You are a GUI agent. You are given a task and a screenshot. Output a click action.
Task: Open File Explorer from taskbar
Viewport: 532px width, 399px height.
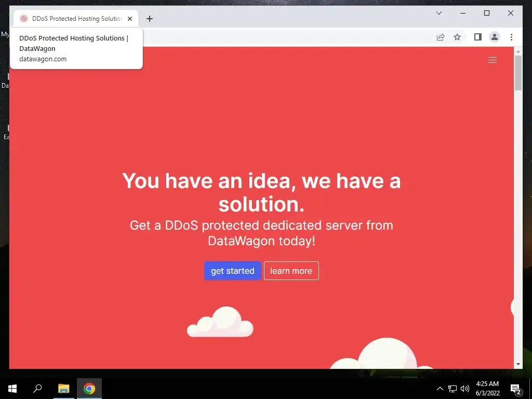pyautogui.click(x=63, y=389)
